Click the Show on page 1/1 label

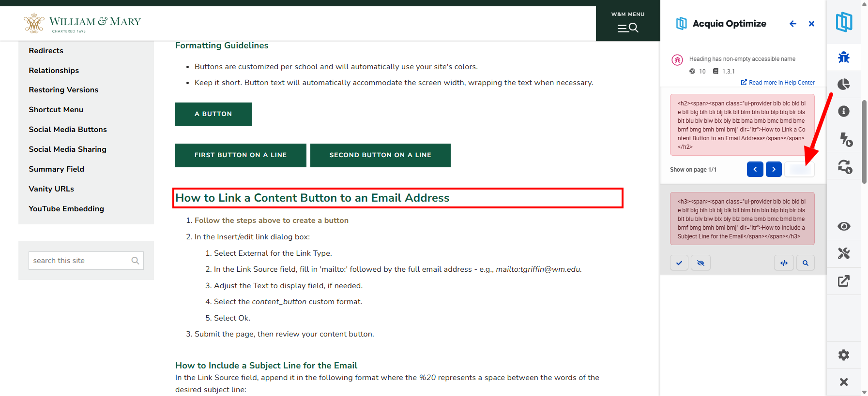pyautogui.click(x=693, y=170)
